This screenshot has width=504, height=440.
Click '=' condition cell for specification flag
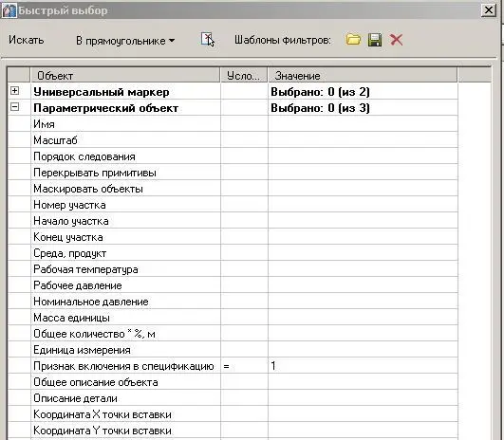[244, 366]
